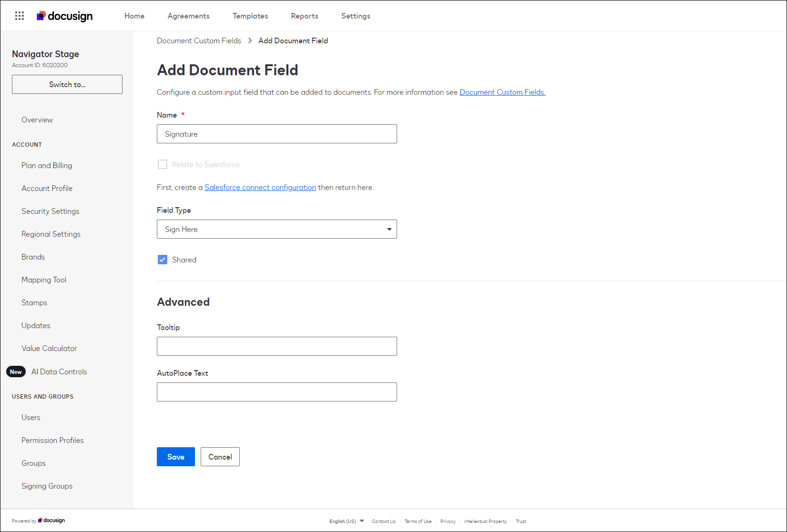Screen dimensions: 787x532
Task: Click into the Tooltip text field
Action: pos(276,346)
